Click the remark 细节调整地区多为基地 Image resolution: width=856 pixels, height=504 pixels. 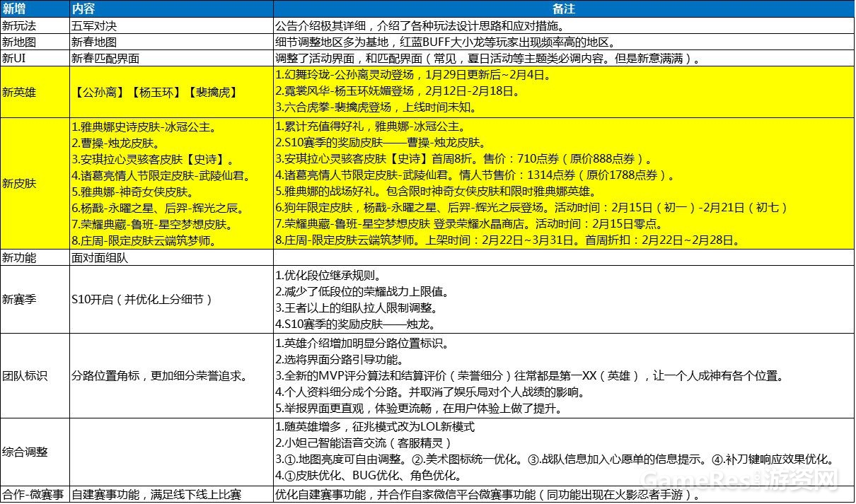[x=446, y=42]
